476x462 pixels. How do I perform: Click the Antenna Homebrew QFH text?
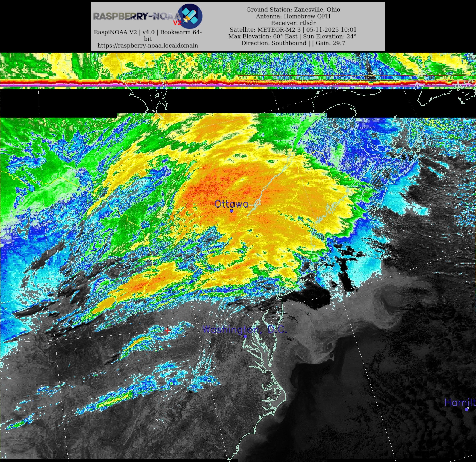point(293,16)
